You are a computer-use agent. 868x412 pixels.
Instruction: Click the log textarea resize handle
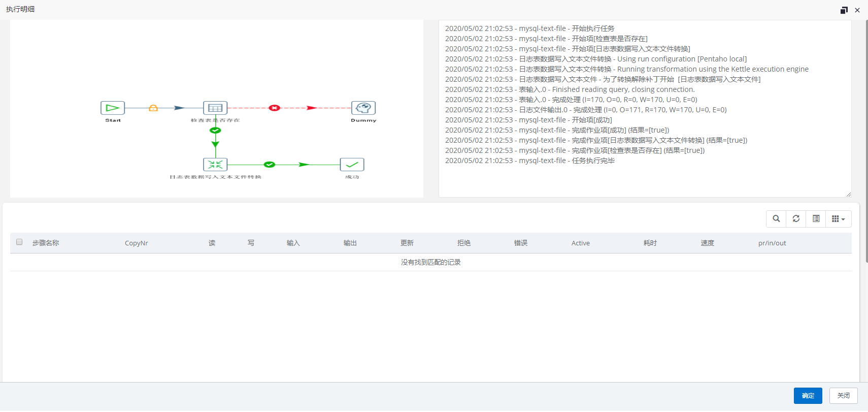(x=848, y=194)
